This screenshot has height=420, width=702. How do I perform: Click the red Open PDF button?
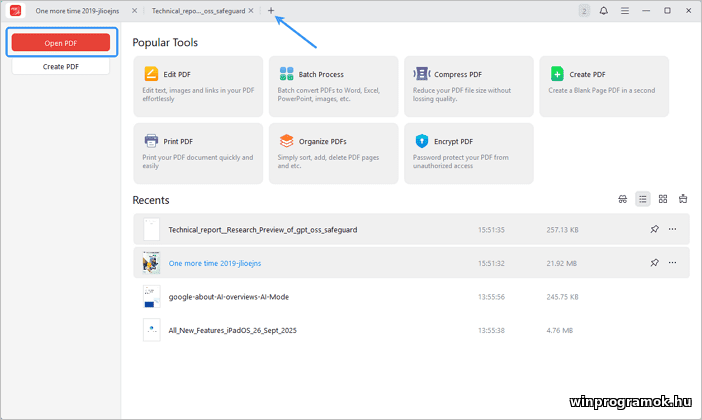pos(62,43)
